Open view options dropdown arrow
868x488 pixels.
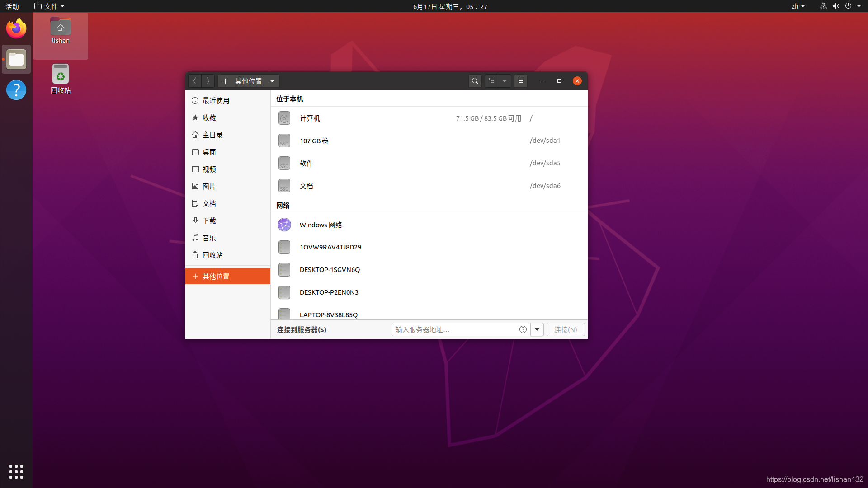click(505, 81)
